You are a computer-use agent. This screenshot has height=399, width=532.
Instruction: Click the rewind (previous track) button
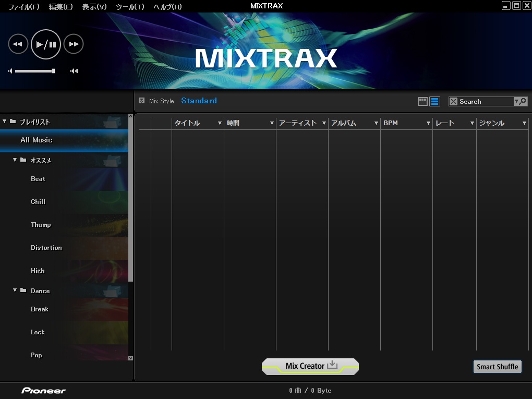coord(18,44)
